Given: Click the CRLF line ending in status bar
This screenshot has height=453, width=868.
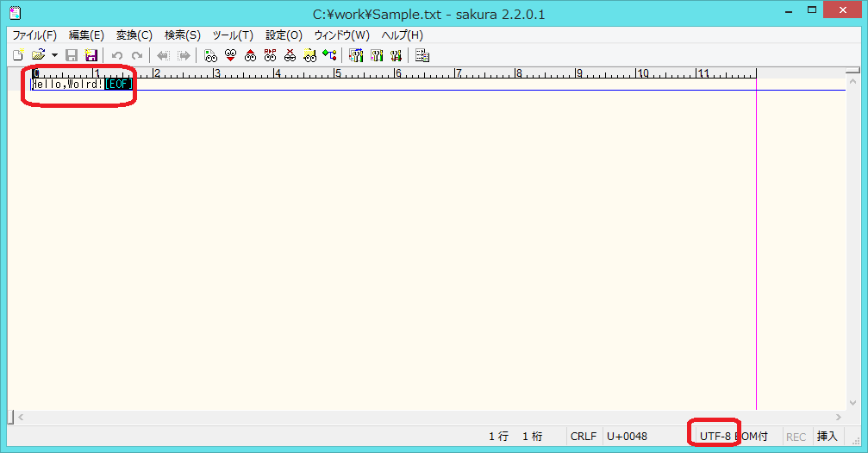Looking at the screenshot, I should coord(584,437).
